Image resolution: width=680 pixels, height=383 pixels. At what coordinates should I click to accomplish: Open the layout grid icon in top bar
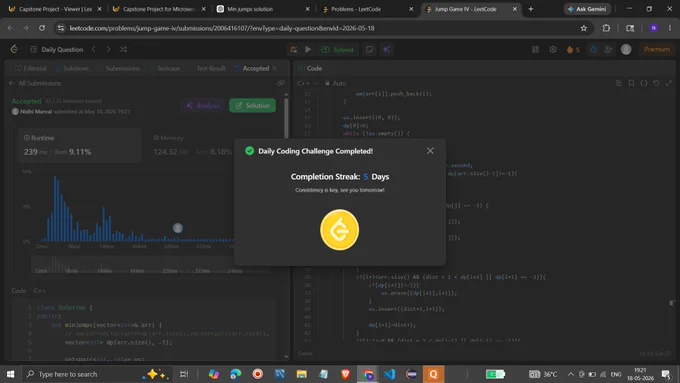536,49
